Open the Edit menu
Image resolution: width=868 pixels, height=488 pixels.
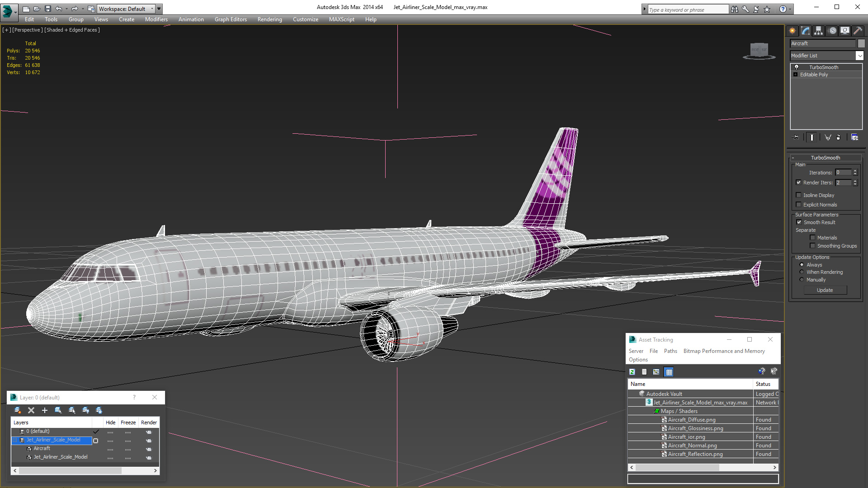[29, 19]
